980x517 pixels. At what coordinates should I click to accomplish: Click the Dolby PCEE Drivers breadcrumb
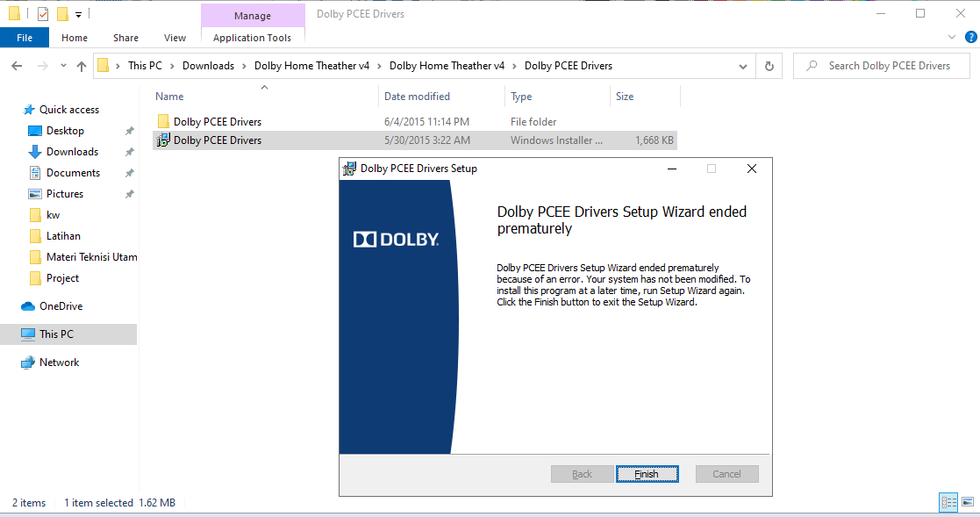tap(569, 66)
